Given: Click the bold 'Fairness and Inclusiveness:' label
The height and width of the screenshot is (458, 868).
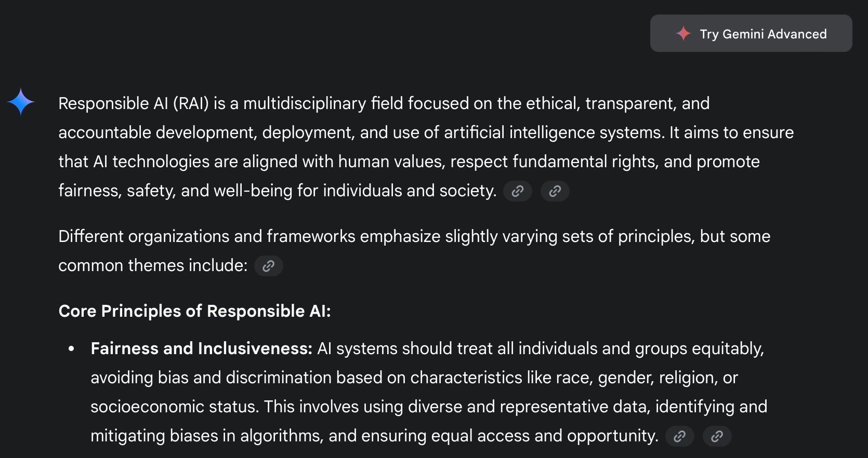Looking at the screenshot, I should click(x=201, y=348).
